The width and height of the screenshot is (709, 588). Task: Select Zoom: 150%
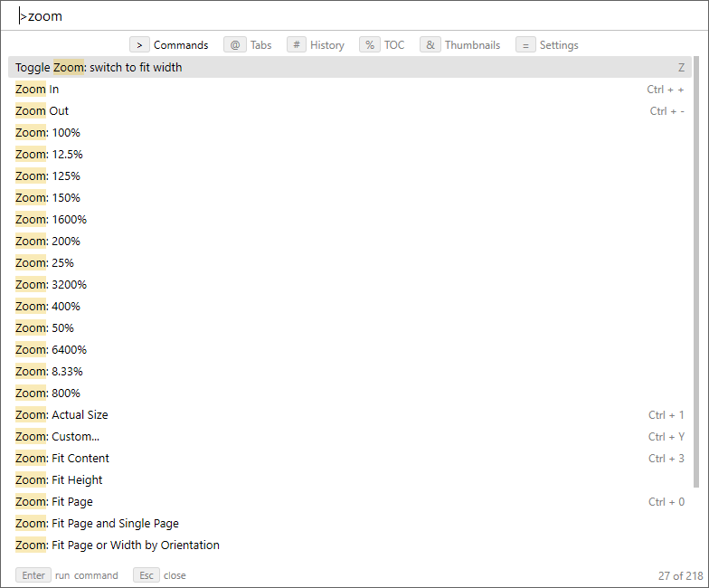click(350, 197)
